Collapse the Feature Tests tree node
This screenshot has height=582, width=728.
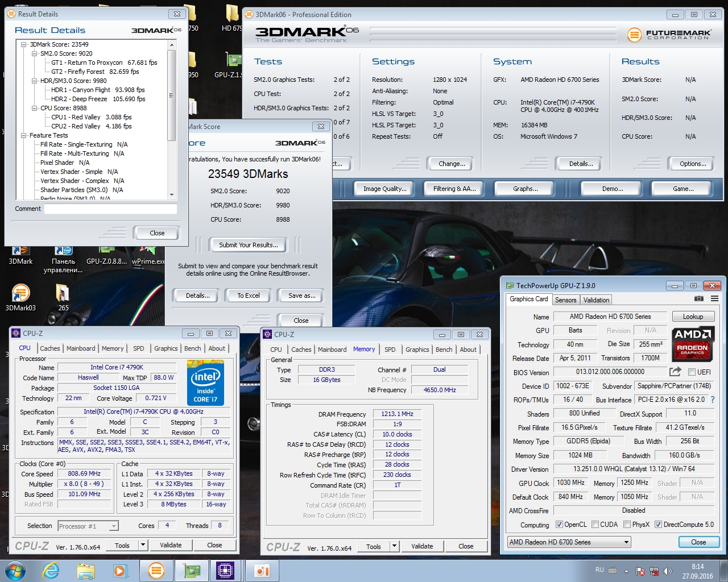tap(24, 135)
